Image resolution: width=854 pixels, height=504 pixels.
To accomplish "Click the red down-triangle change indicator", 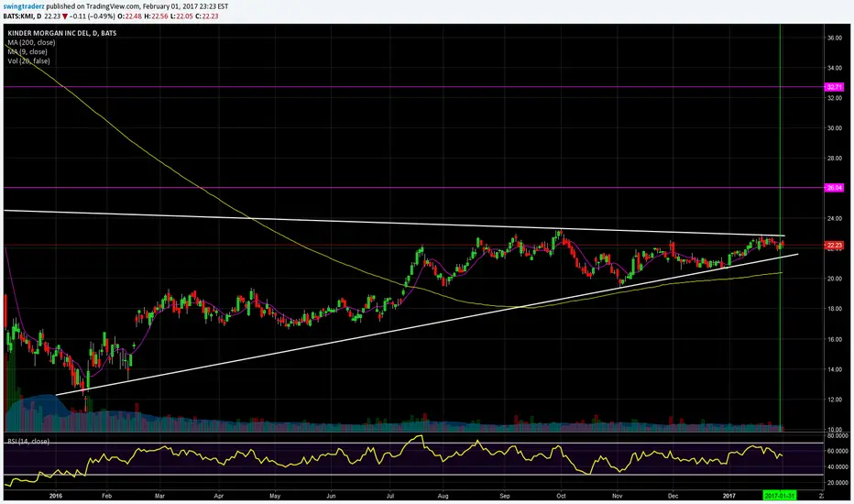I will point(65,16).
